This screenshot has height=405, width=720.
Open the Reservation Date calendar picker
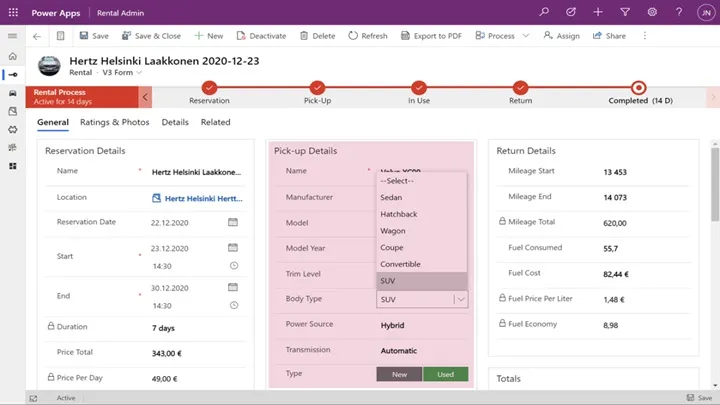233,222
